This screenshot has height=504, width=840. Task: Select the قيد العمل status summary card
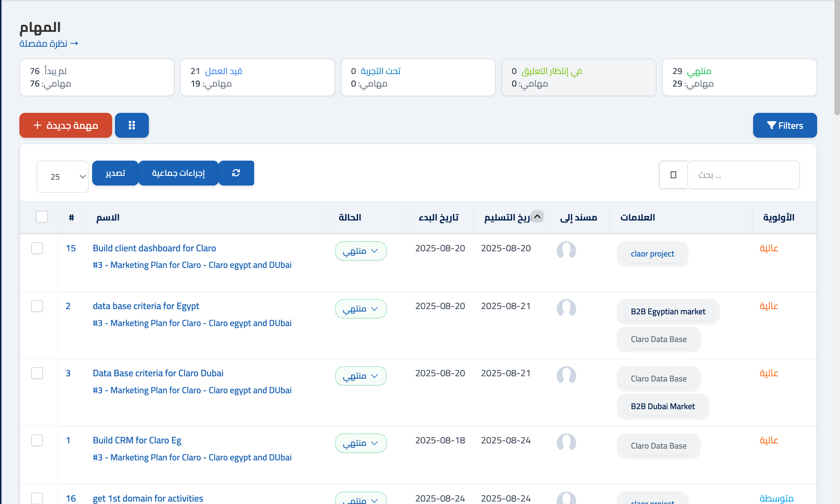click(x=257, y=77)
